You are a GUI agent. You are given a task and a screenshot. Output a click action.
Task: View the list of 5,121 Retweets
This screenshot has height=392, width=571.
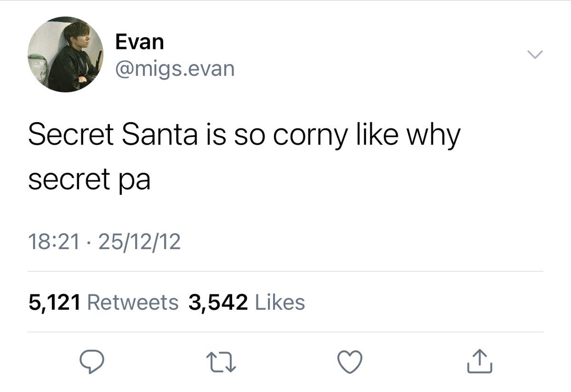(x=103, y=302)
